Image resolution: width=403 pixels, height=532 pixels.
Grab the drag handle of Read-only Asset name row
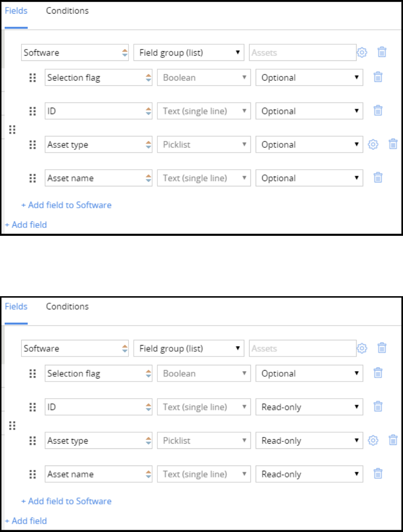[x=32, y=474]
